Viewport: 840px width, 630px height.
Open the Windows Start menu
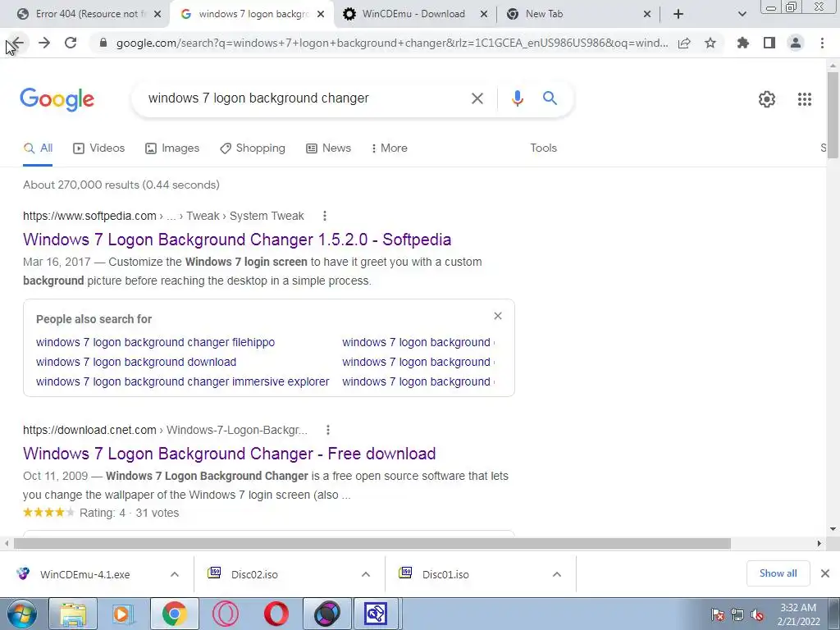click(x=21, y=614)
